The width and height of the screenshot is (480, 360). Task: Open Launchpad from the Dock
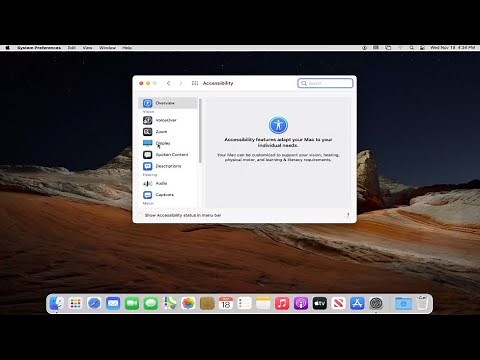[x=75, y=303]
